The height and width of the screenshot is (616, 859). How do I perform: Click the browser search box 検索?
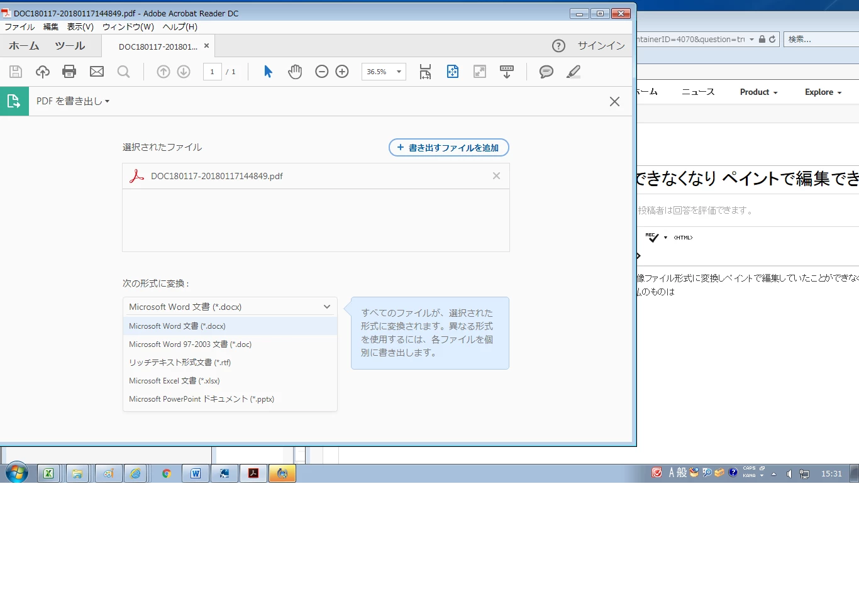pyautogui.click(x=821, y=39)
